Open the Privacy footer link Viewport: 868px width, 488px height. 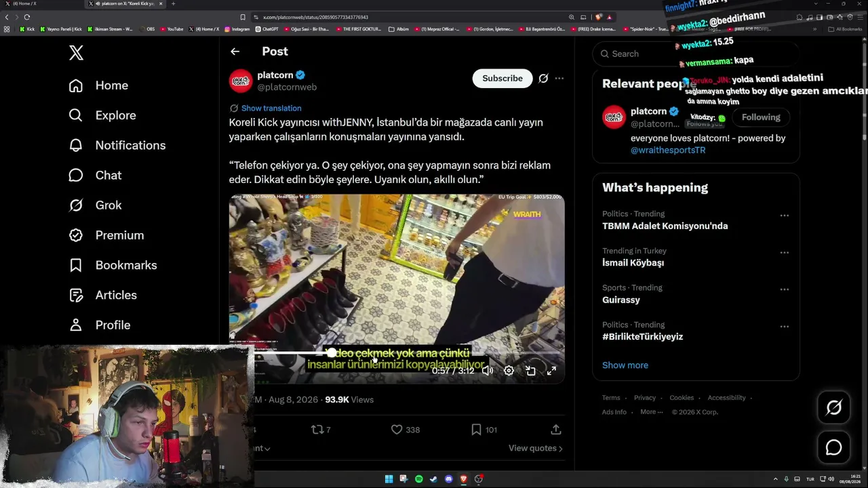click(x=645, y=398)
